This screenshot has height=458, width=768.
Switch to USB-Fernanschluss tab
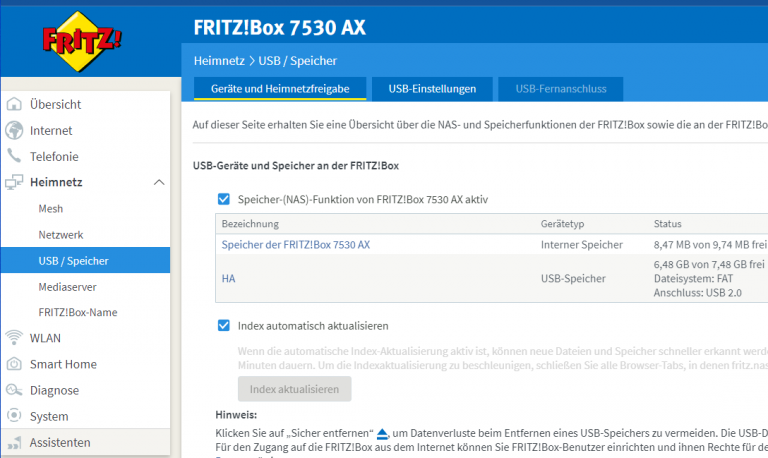tap(561, 89)
